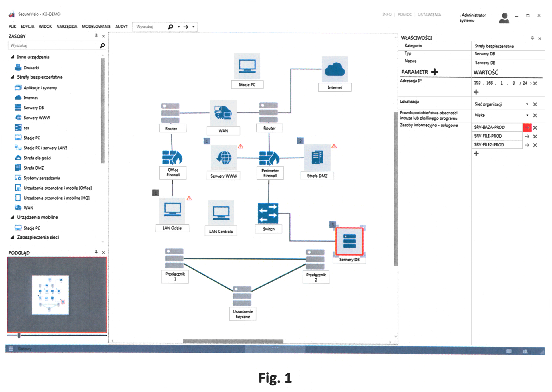Pin the PODGLĄD panel

pos(96,252)
